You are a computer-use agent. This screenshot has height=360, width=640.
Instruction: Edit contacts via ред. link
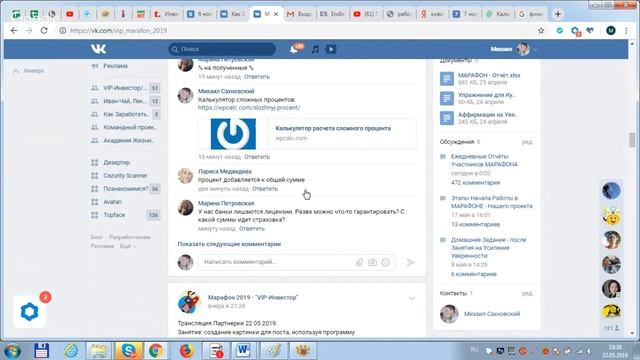[527, 293]
